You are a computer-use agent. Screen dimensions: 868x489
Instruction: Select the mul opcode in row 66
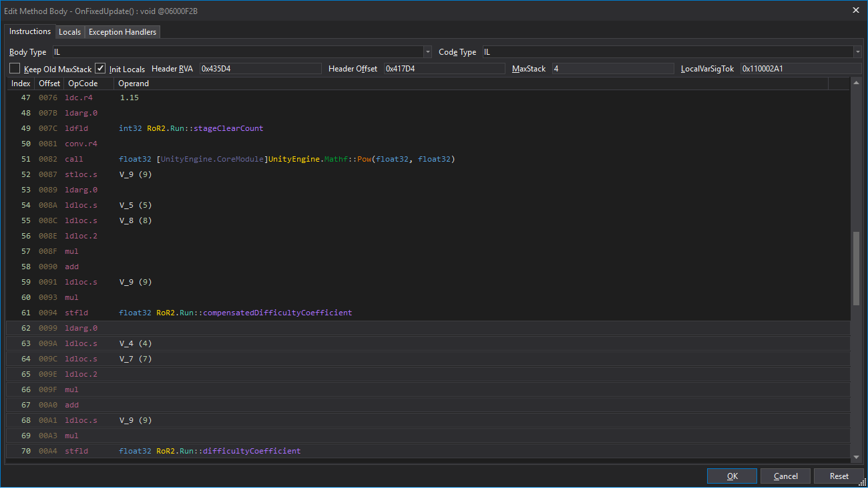[71, 389]
